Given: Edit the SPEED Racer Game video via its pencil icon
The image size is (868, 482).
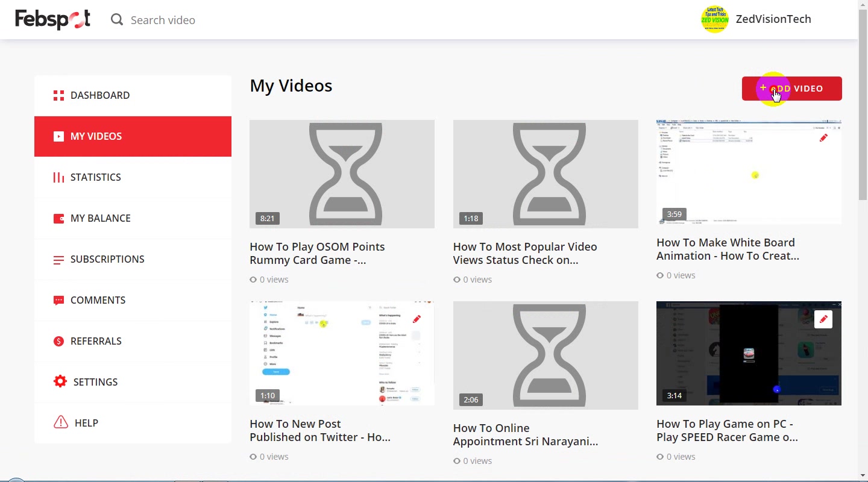Looking at the screenshot, I should 823,319.
